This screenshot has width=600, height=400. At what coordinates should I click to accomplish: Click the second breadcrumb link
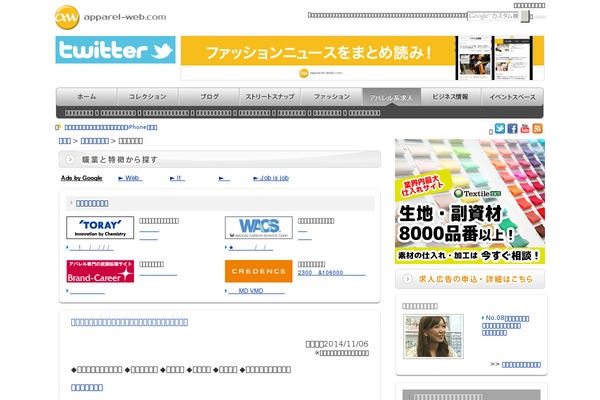click(x=95, y=141)
